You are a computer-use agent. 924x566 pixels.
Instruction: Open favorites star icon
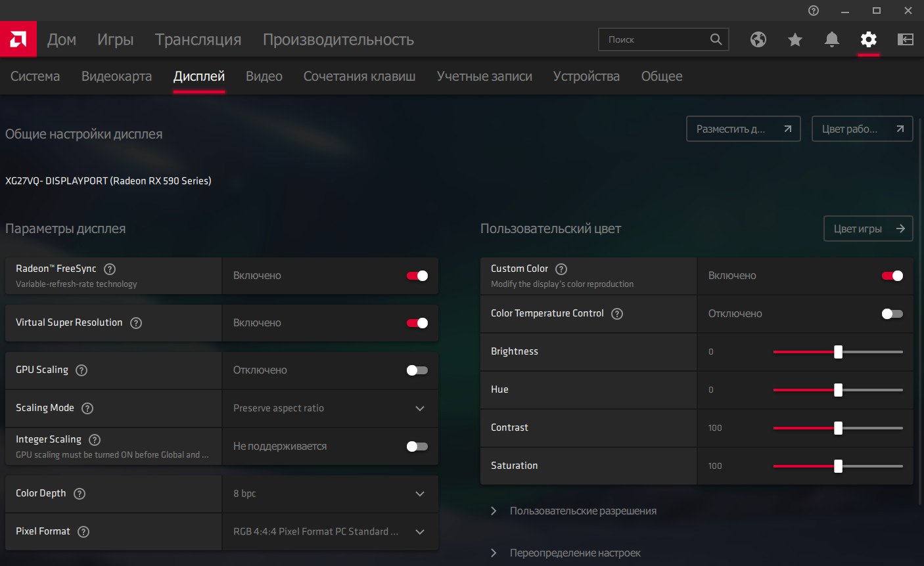tap(795, 39)
